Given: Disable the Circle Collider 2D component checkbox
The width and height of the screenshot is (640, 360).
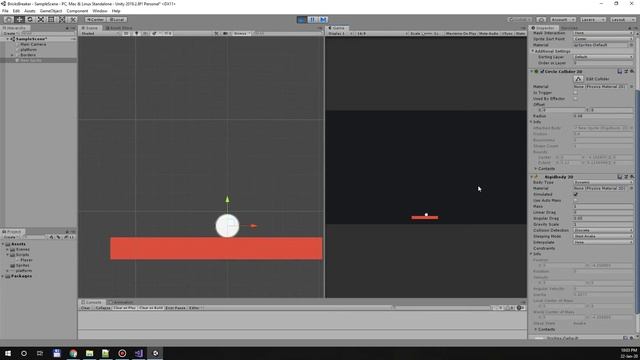Looking at the screenshot, I should tap(542, 71).
